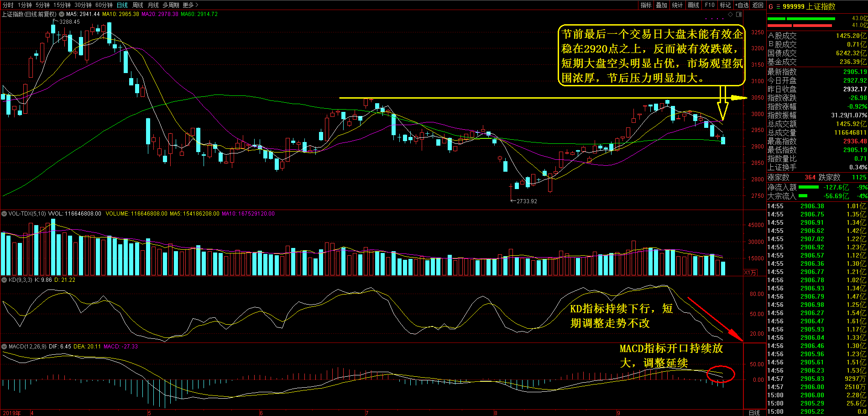Click the 2019年 label on the time axis
This screenshot has height=416, width=868.
[x=12, y=413]
